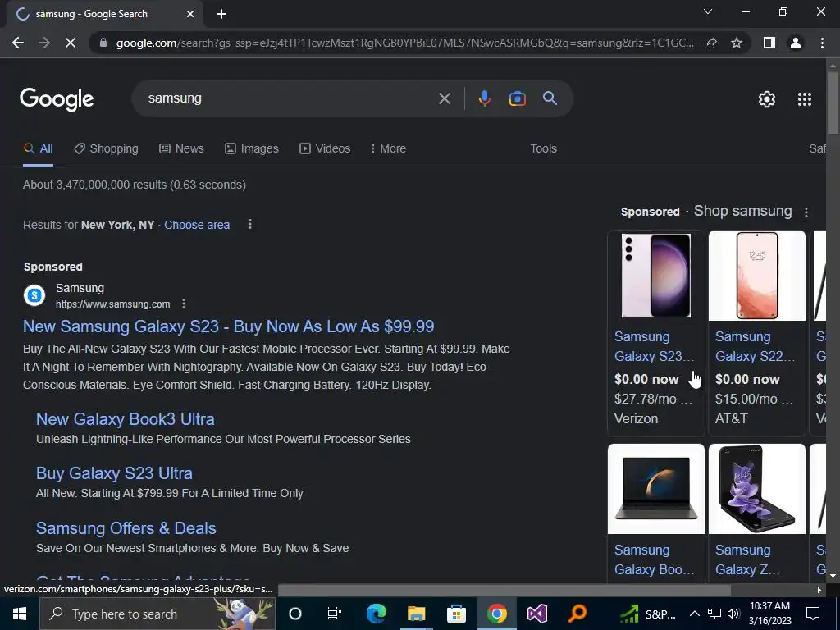Open Samsung Galaxy Z flip image
Image resolution: width=840 pixels, height=630 pixels.
click(756, 489)
